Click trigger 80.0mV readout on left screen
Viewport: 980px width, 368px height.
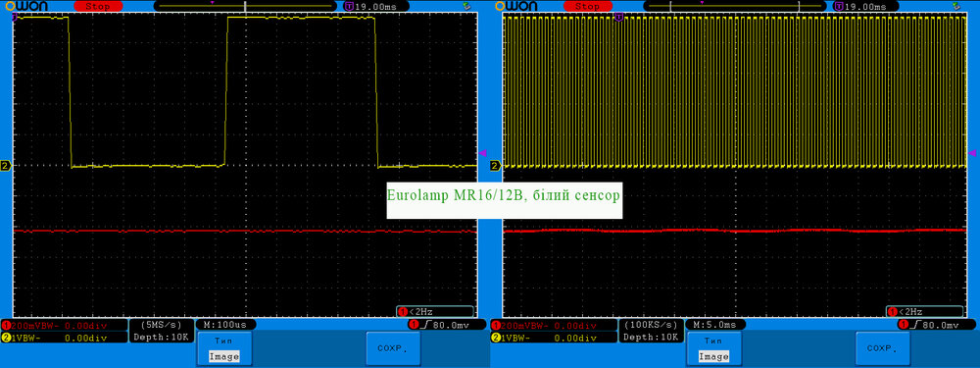click(447, 325)
